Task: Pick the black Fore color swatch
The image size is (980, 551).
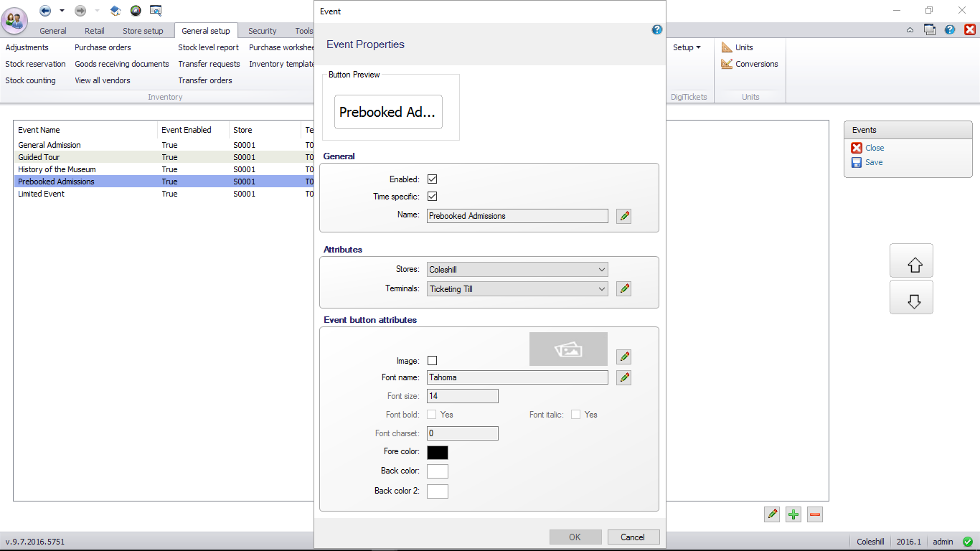Action: (x=437, y=452)
